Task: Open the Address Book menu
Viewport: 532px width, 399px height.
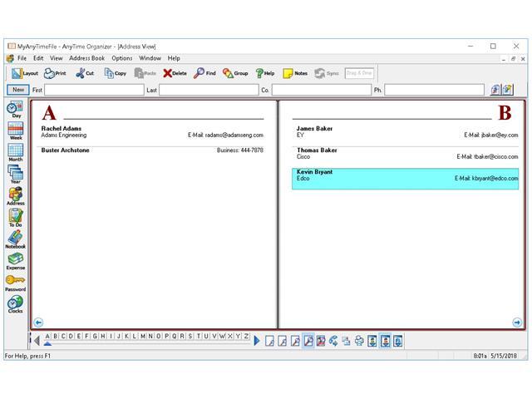Action: tap(86, 58)
